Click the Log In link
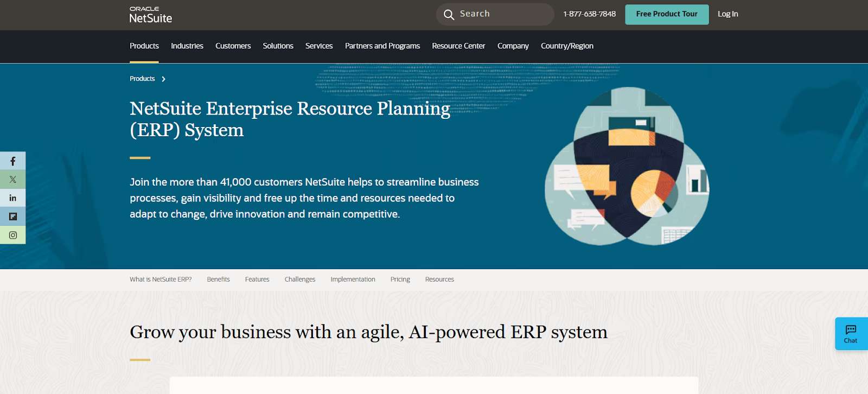Screen dimensions: 868x394 [x=727, y=14]
